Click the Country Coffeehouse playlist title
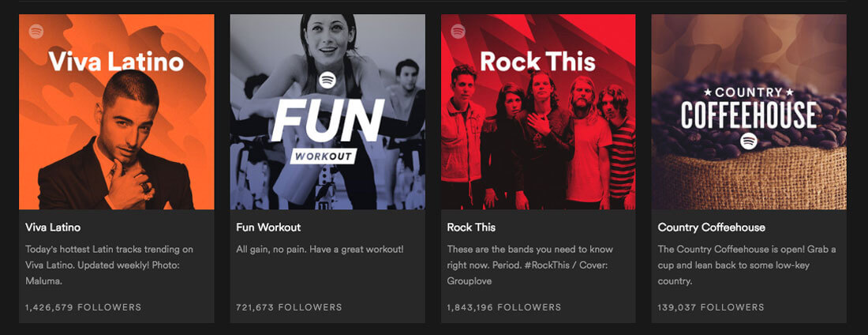 point(711,228)
